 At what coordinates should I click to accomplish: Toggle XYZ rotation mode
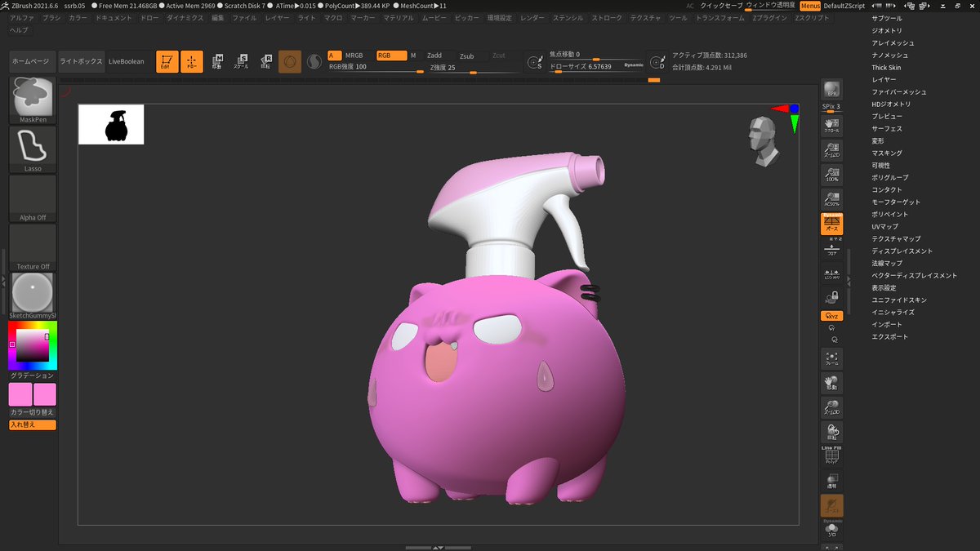pos(831,316)
